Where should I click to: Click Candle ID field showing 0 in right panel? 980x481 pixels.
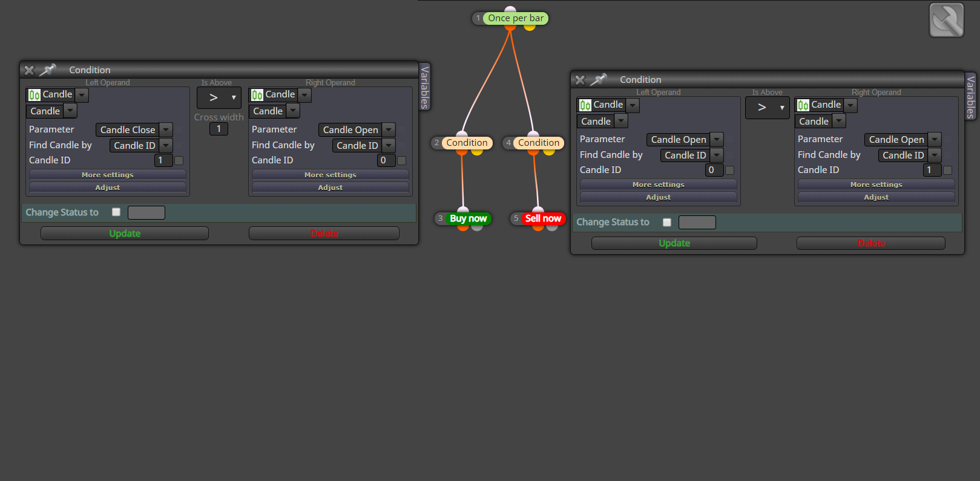pyautogui.click(x=714, y=170)
